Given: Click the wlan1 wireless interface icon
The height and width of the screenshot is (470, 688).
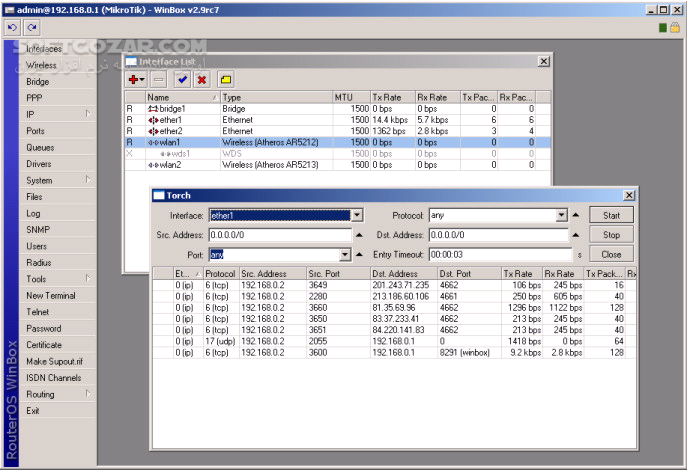Looking at the screenshot, I should [153, 143].
